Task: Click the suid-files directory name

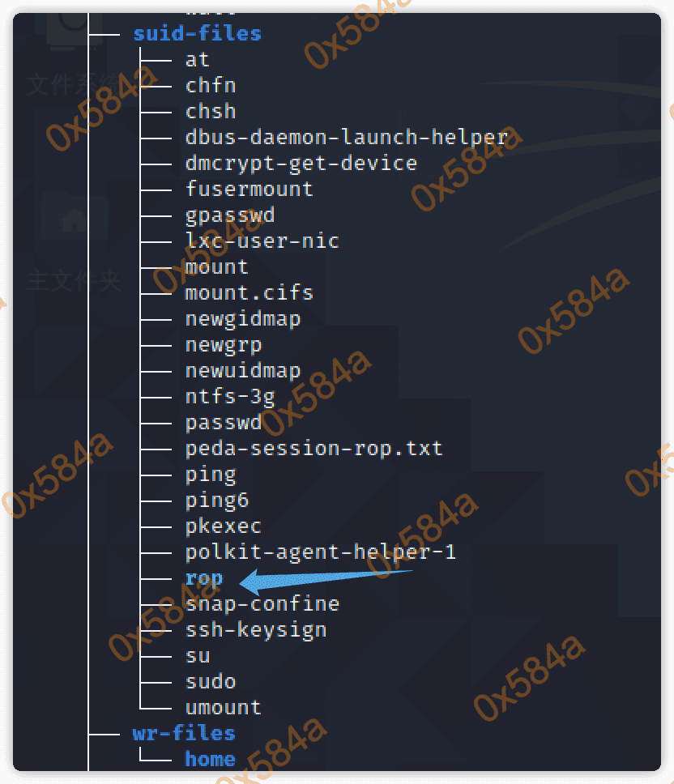Action: pyautogui.click(x=197, y=34)
